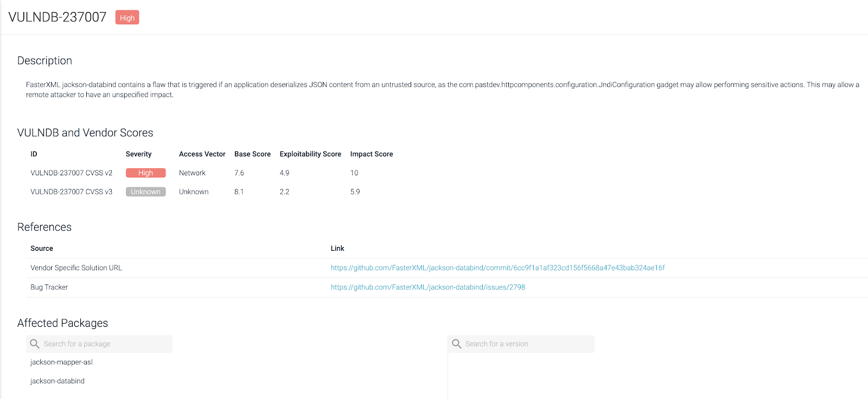Screen dimensions: 868x399
Task: Click the References section heading
Action: point(44,227)
